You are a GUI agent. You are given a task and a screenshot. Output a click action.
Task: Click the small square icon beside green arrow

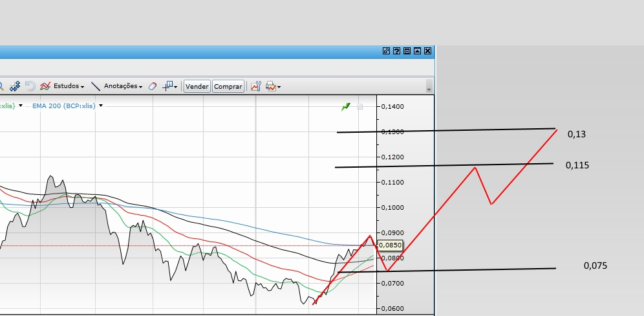360,107
